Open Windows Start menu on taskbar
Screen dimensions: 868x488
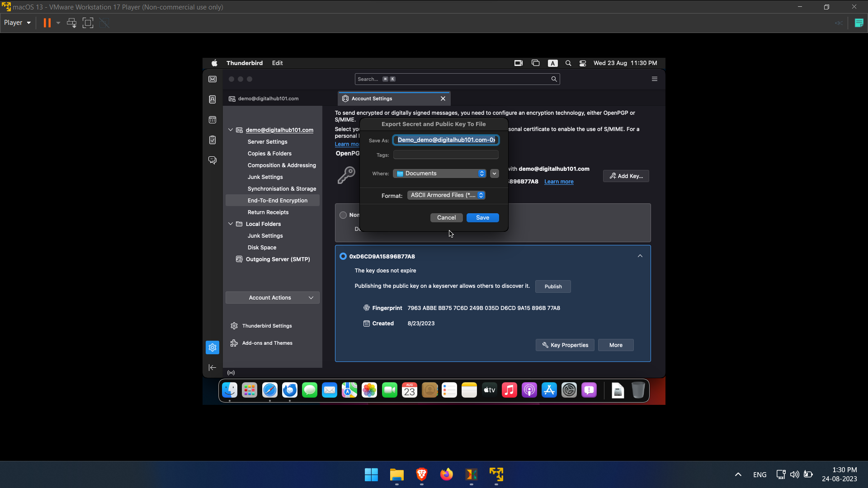click(x=371, y=474)
